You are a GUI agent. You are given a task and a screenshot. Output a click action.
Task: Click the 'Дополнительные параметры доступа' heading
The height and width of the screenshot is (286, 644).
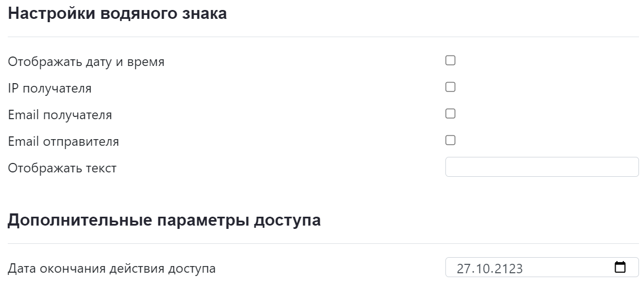point(164,221)
